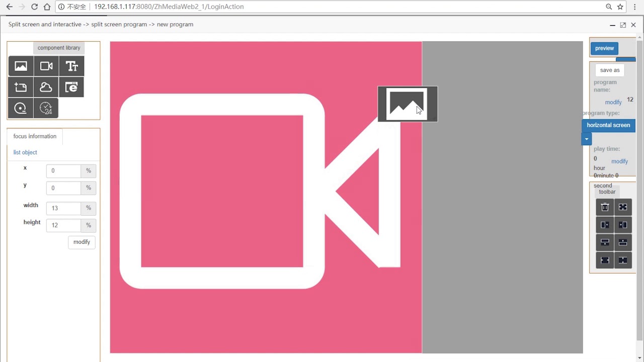
Task: Click the vertical page scrollbar
Action: (640, 191)
